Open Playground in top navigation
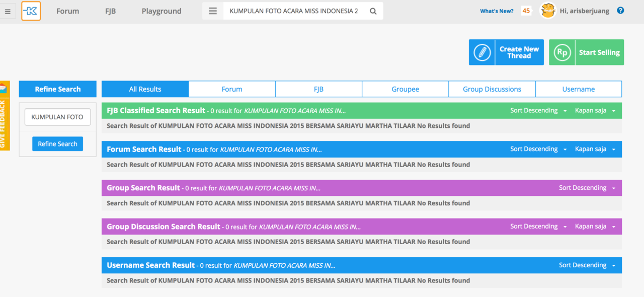Image resolution: width=644 pixels, height=297 pixels. click(x=162, y=11)
